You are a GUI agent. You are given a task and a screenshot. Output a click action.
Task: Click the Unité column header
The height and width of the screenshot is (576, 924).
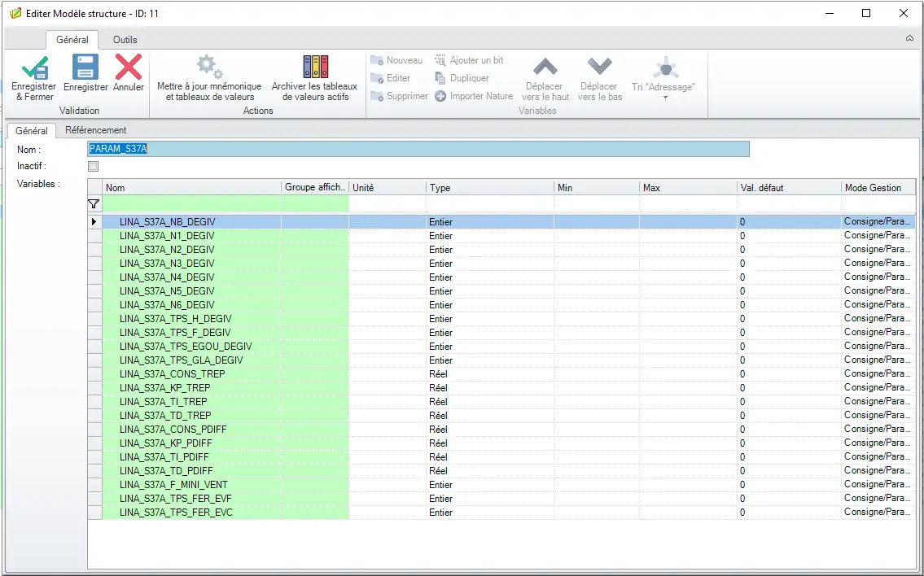click(388, 187)
